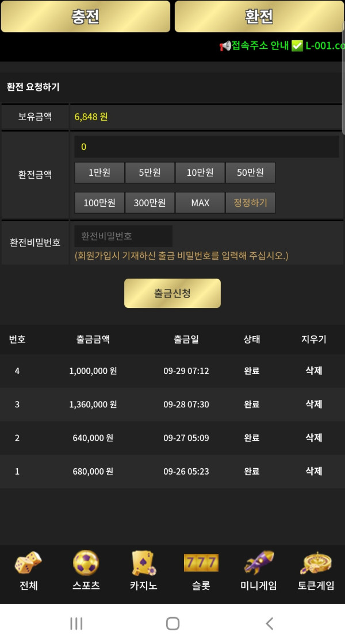Tap the Android home navigation icon

click(172, 623)
